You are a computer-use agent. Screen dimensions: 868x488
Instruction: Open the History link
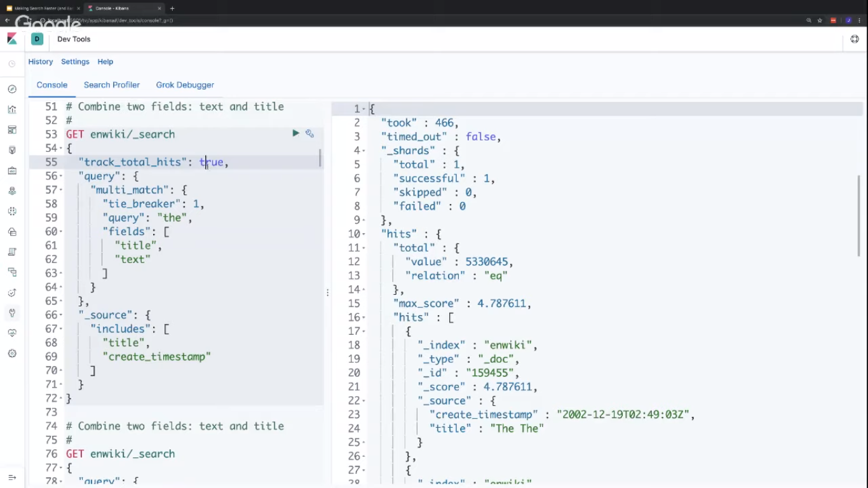pyautogui.click(x=40, y=62)
